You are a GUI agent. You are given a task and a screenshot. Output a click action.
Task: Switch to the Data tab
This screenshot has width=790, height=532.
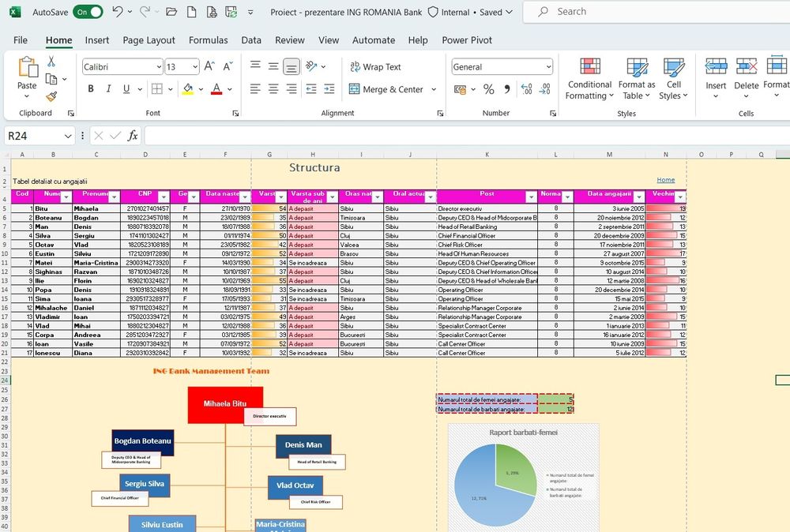click(251, 40)
